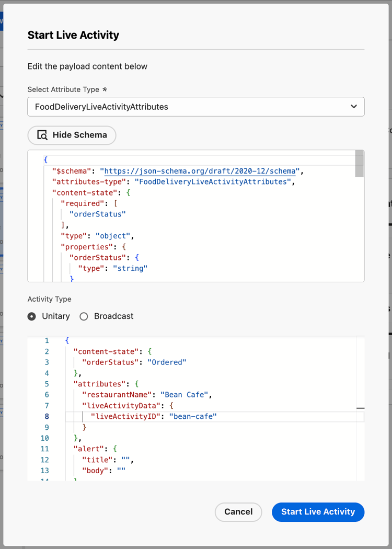The width and height of the screenshot is (392, 549).
Task: Click the empty "title" value on line 12
Action: (125, 460)
